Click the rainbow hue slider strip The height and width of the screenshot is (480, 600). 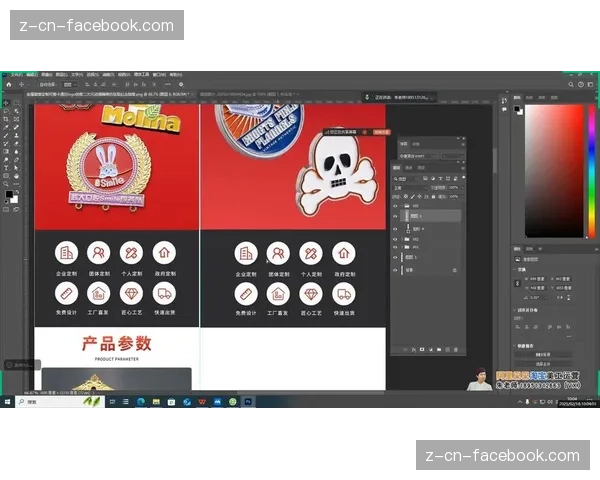(591, 170)
